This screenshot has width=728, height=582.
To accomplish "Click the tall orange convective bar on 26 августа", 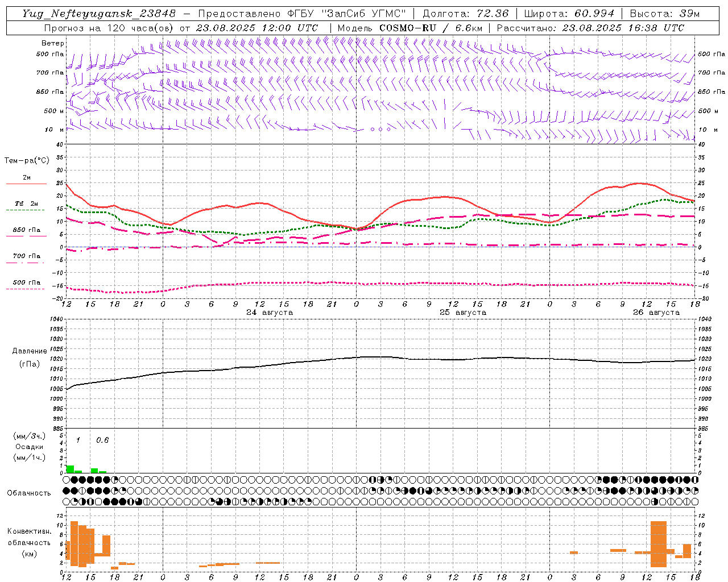I will click(659, 544).
